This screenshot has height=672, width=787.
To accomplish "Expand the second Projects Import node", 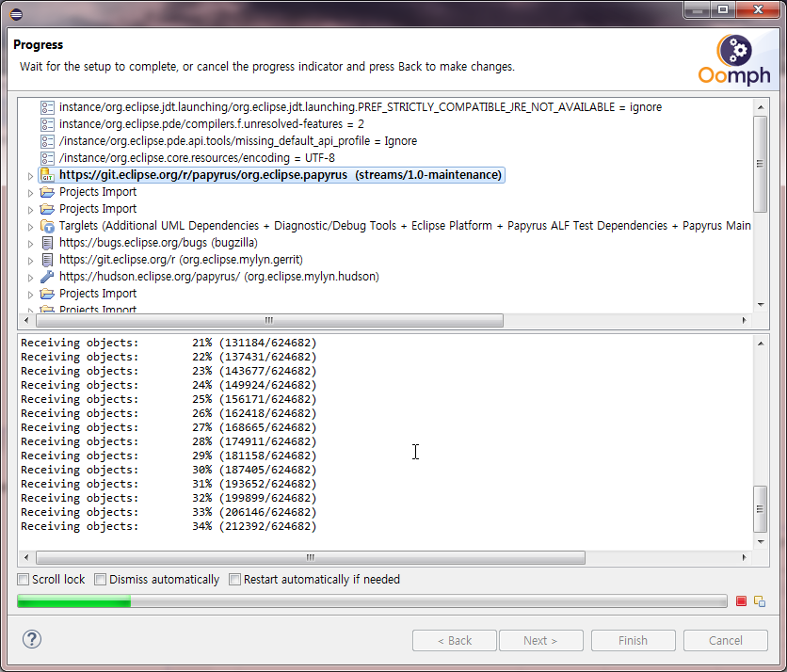I will 30,210.
